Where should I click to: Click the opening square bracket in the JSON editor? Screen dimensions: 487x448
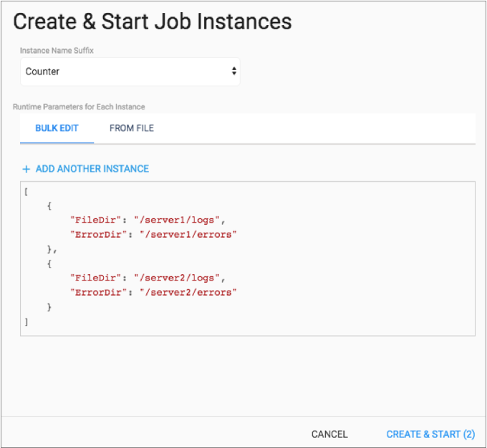click(26, 192)
